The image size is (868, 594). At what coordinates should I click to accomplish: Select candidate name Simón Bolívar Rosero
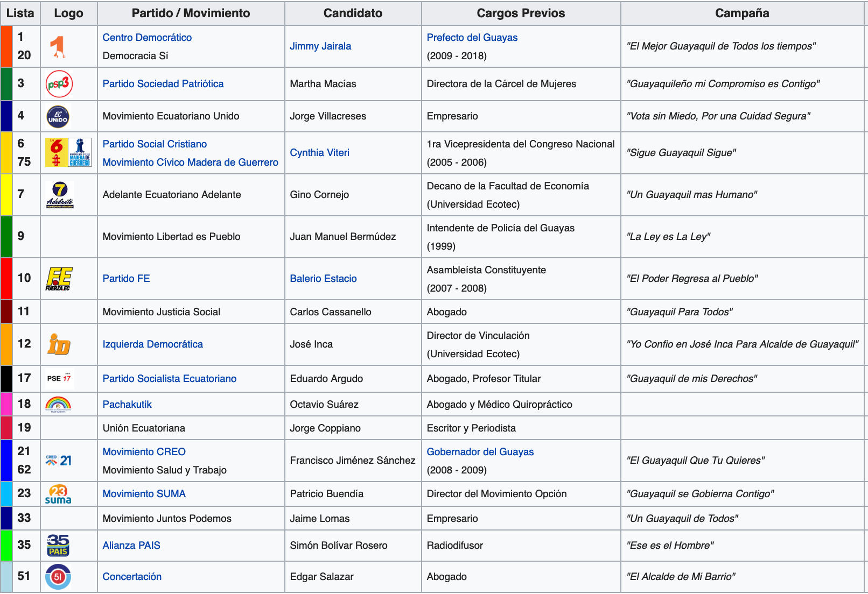(339, 546)
